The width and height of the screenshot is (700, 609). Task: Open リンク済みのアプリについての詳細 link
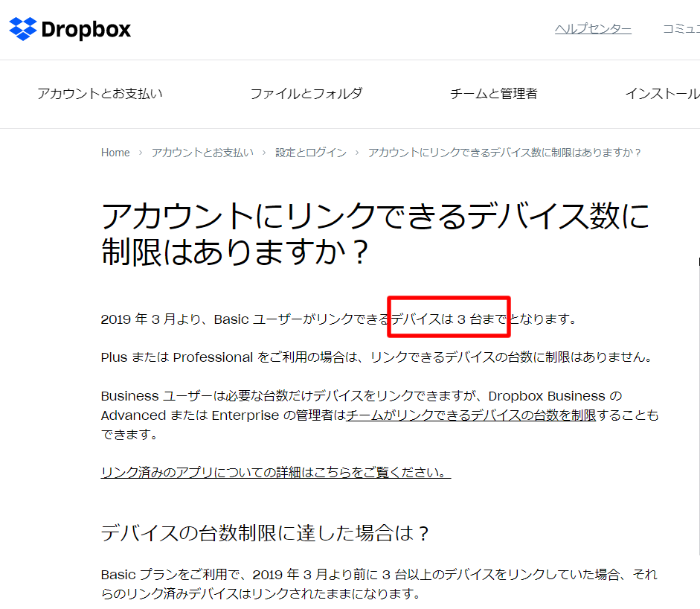point(276,472)
